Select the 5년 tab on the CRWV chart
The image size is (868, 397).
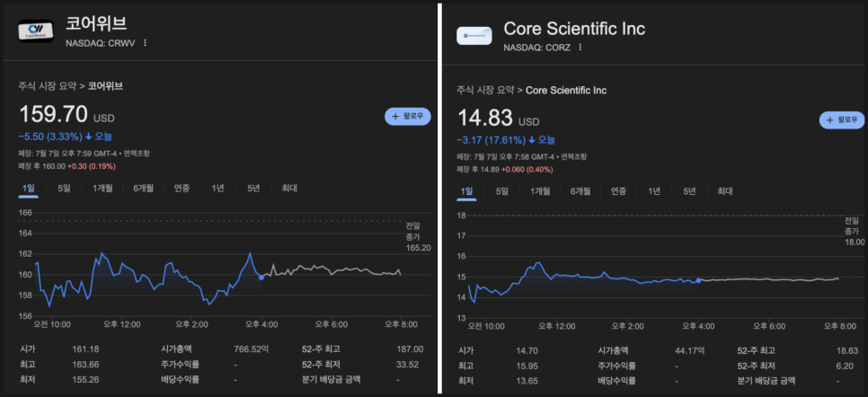point(253,189)
